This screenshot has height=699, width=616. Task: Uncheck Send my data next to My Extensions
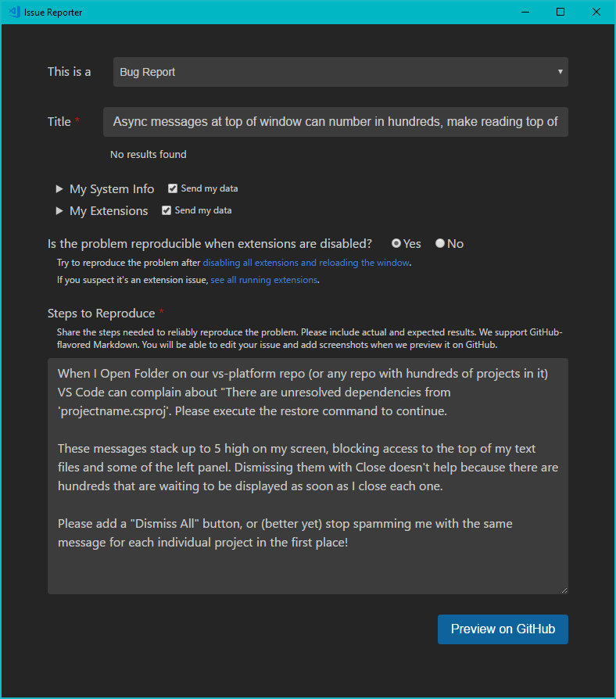[166, 210]
